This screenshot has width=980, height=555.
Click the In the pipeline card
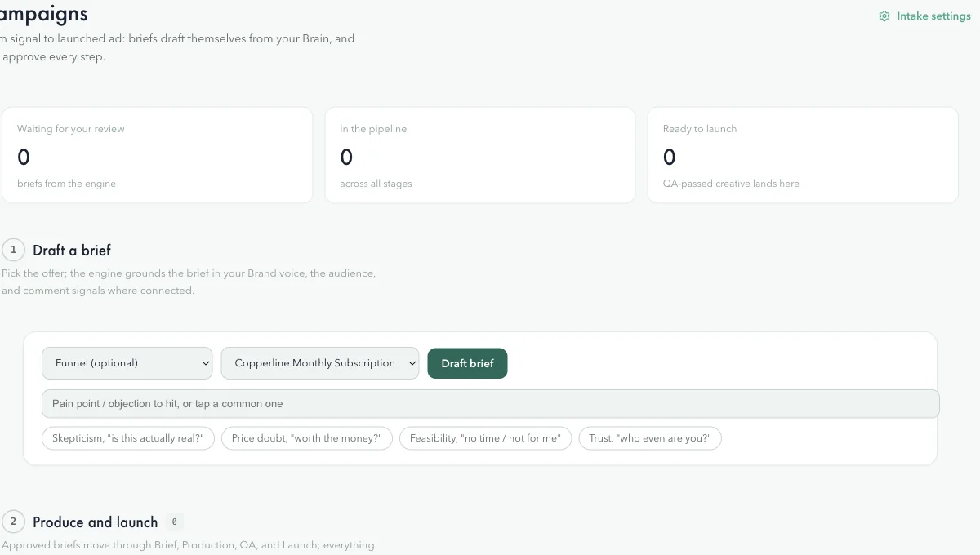point(480,155)
